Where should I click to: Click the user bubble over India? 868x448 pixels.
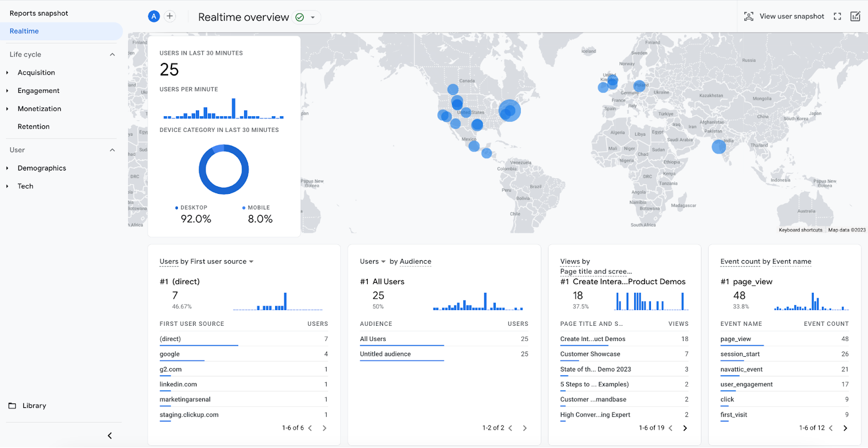[x=719, y=146]
